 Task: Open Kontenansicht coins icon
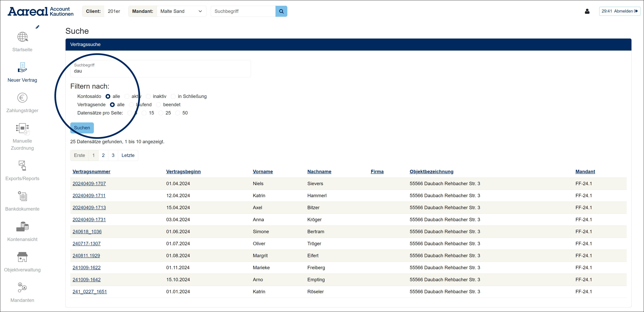22,227
